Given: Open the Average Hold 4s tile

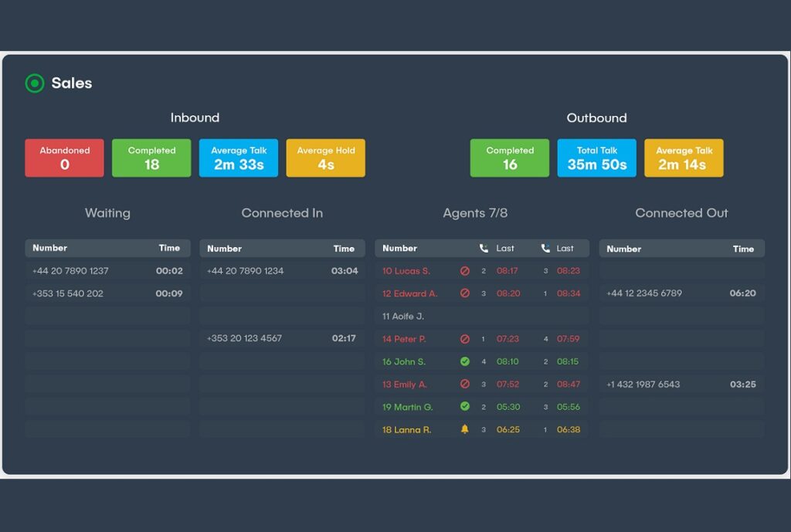Looking at the screenshot, I should 325,158.
